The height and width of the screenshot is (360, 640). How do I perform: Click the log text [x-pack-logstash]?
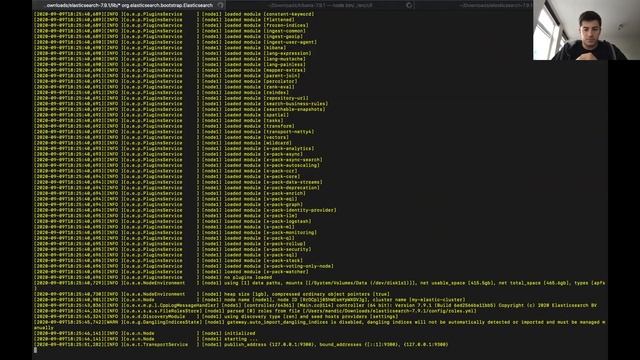point(287,222)
